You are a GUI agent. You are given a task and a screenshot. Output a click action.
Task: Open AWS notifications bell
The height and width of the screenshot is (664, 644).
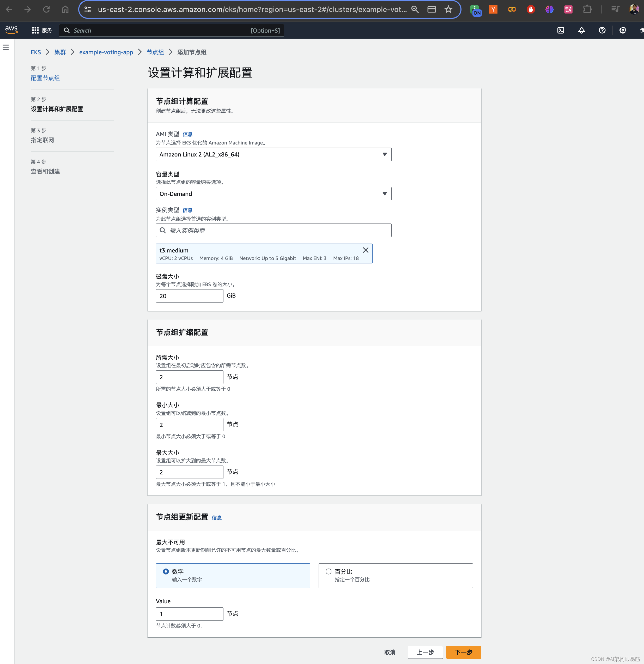tap(581, 30)
